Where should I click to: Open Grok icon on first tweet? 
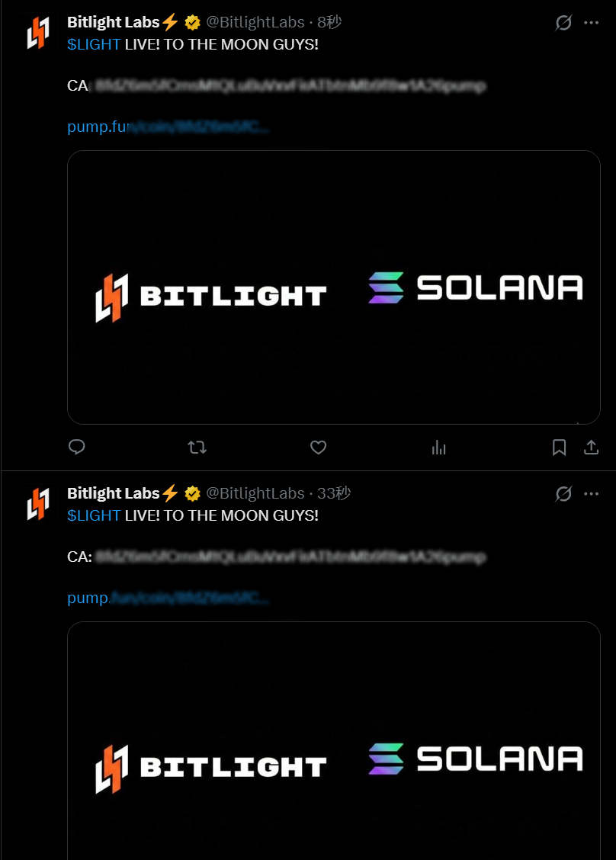(x=563, y=22)
